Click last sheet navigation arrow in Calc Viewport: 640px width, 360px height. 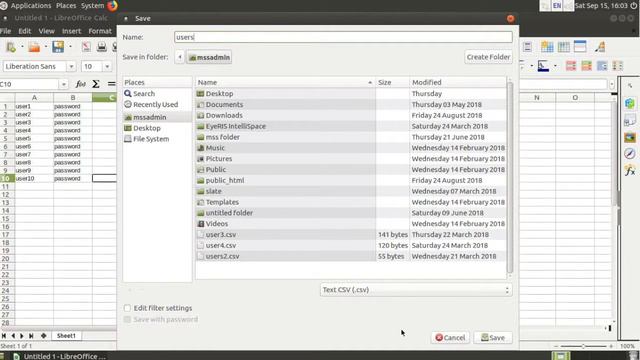(31, 336)
